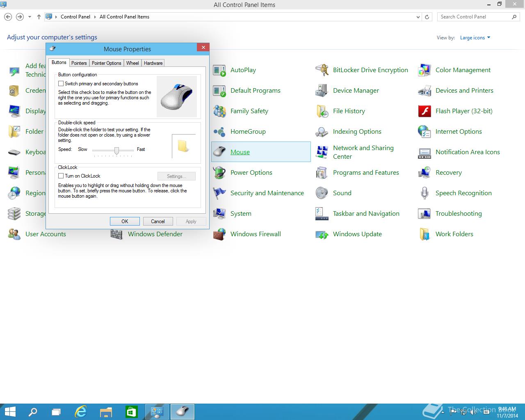Click the Troubleshooting link
525x420 pixels.
pyautogui.click(x=459, y=214)
